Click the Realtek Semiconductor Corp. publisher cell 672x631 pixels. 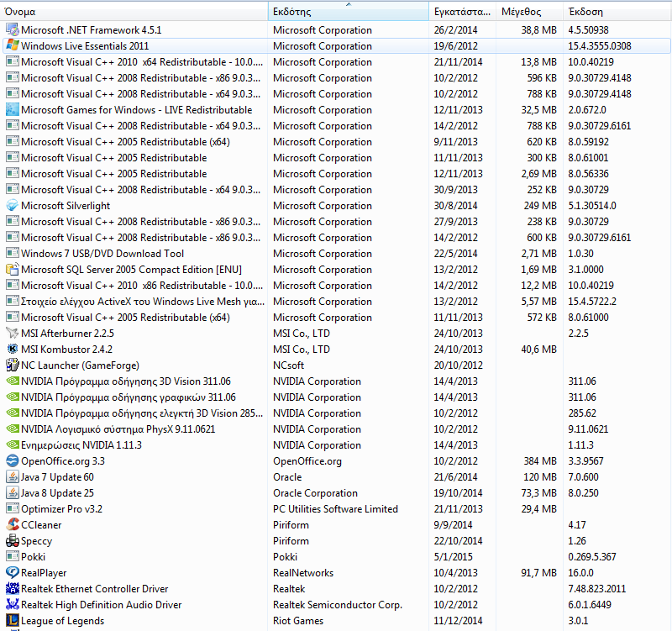338,605
